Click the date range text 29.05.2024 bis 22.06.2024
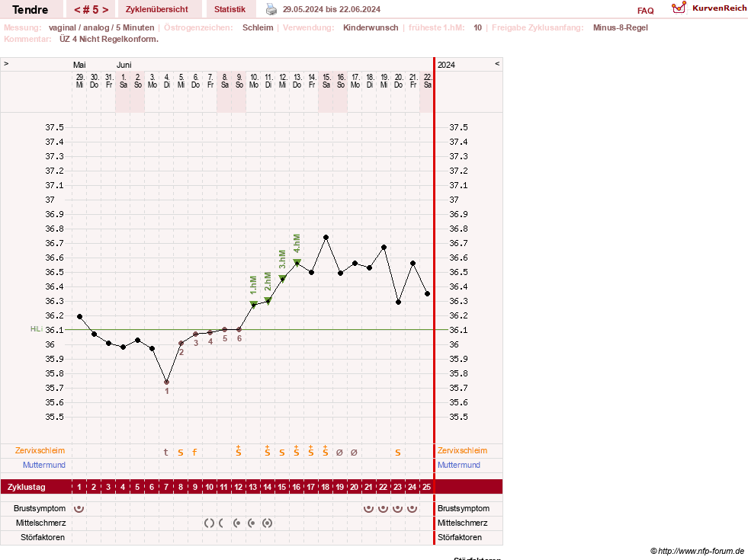748x560 pixels. click(x=332, y=10)
